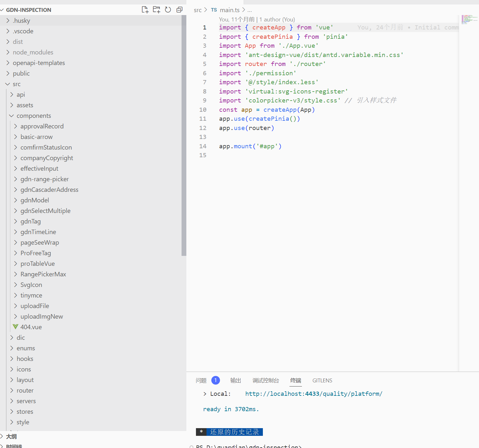Refresh the explorer with the refresh icon
The height and width of the screenshot is (448, 479).
[x=168, y=10]
